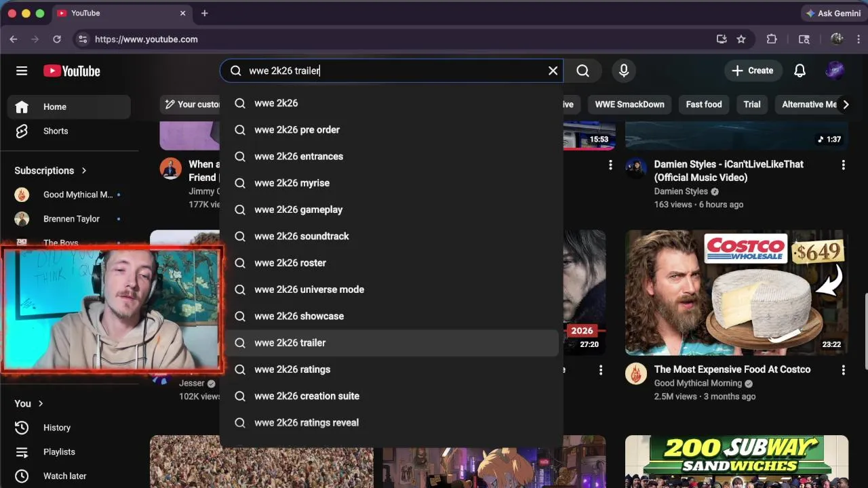Screen dimensions: 868x488
Task: Expand the You section
Action: 29,403
